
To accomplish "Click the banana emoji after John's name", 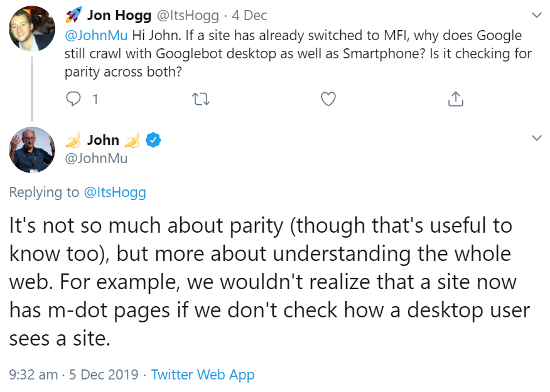I will 132,140.
